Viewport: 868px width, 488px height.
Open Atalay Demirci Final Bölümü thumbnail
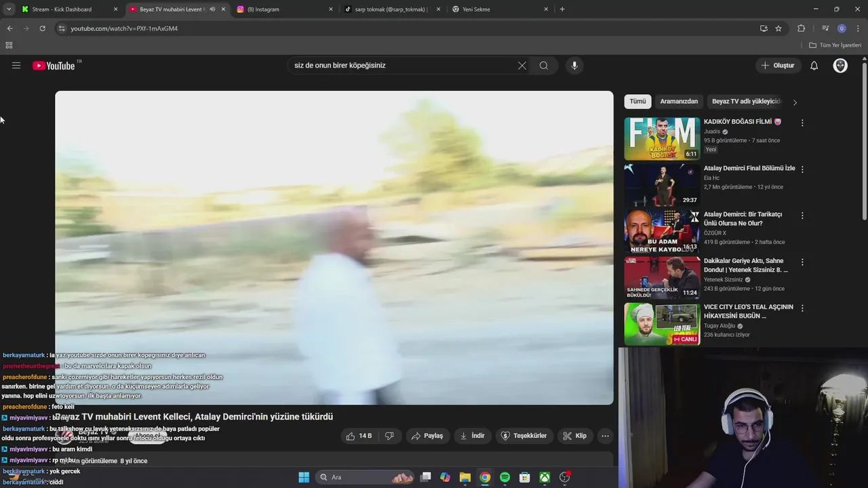click(x=662, y=185)
